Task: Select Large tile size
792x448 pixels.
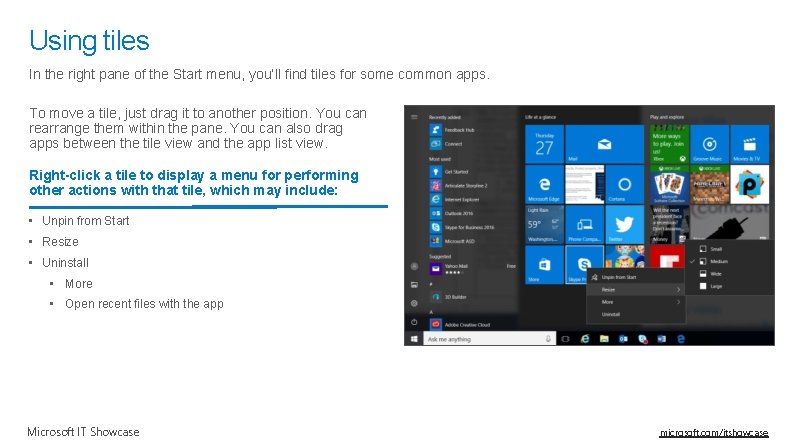Action: coord(730,286)
